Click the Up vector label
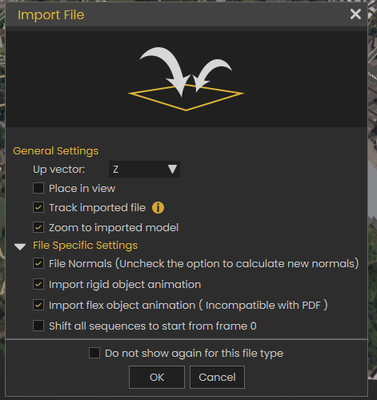 coord(59,170)
